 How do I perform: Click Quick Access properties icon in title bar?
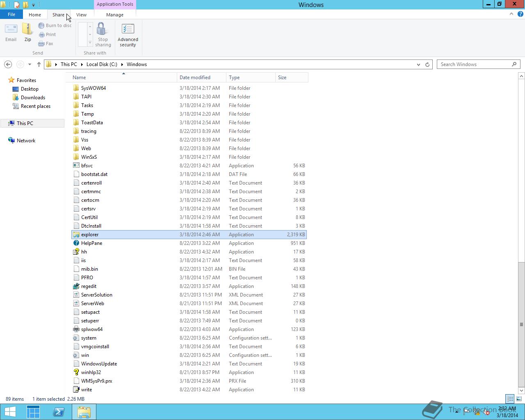[x=16, y=5]
